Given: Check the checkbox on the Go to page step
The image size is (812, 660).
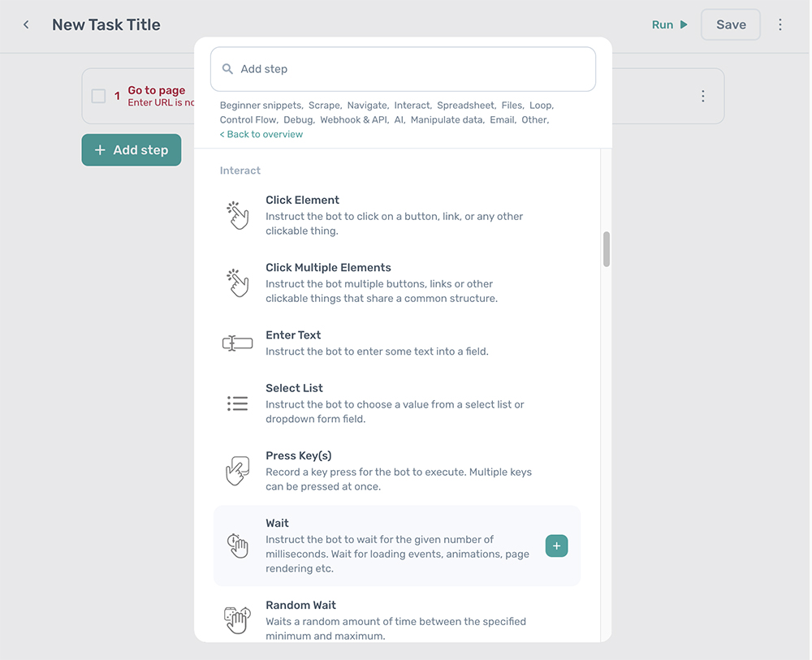Looking at the screenshot, I should pyautogui.click(x=97, y=95).
